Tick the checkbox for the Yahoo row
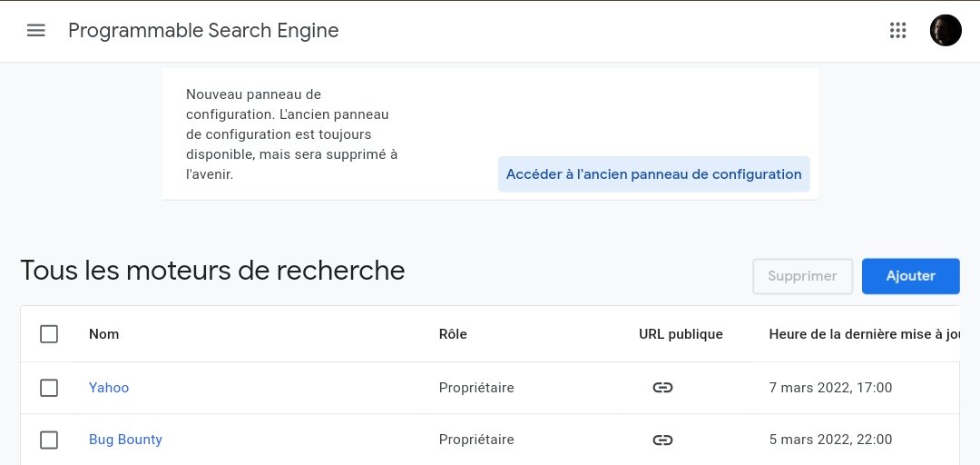 coord(49,388)
